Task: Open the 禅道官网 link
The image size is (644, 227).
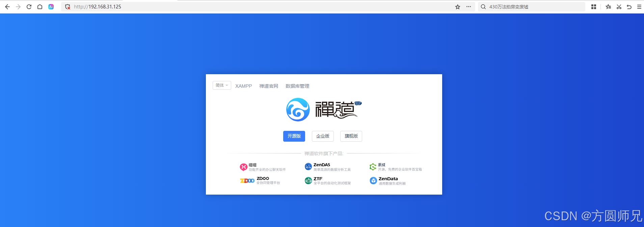Action: 269,86
